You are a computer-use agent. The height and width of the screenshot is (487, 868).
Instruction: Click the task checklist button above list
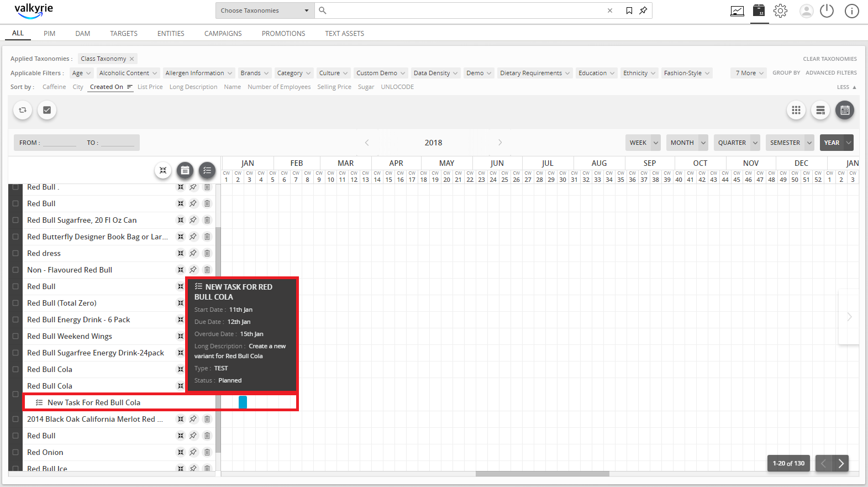(207, 170)
